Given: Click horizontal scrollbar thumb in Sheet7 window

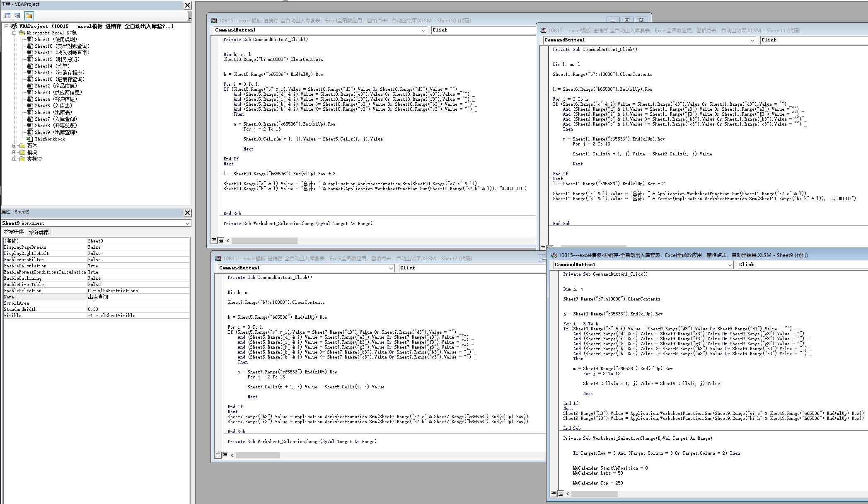Looking at the screenshot, I should (258, 455).
